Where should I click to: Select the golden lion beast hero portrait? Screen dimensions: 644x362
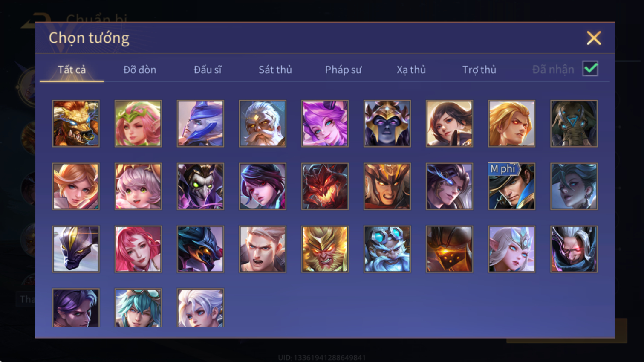tap(76, 124)
